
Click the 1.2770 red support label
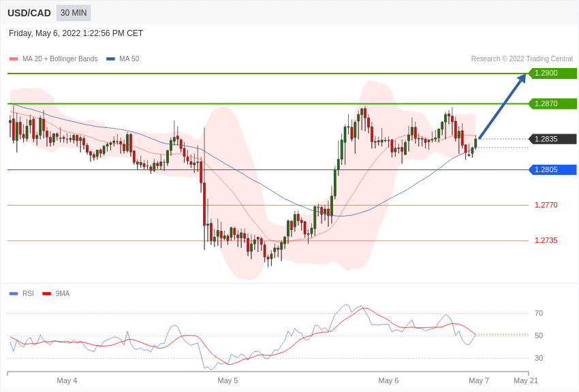pyautogui.click(x=546, y=205)
